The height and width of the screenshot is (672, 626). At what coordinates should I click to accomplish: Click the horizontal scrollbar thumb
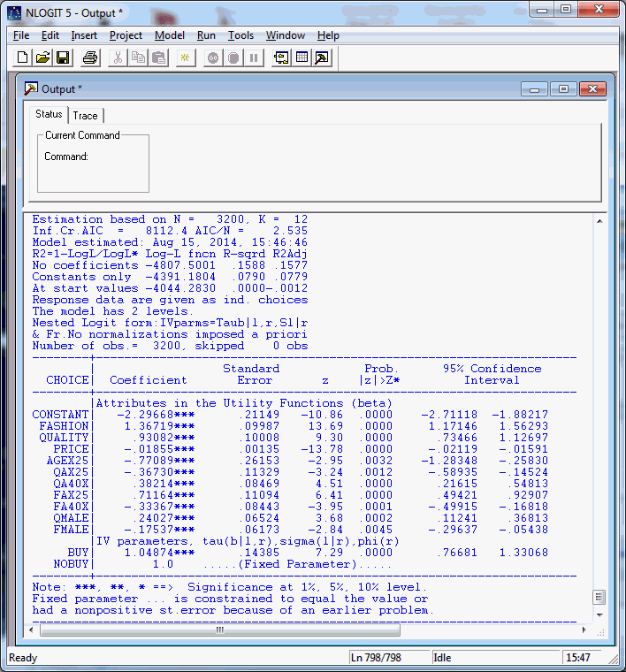pos(220,630)
